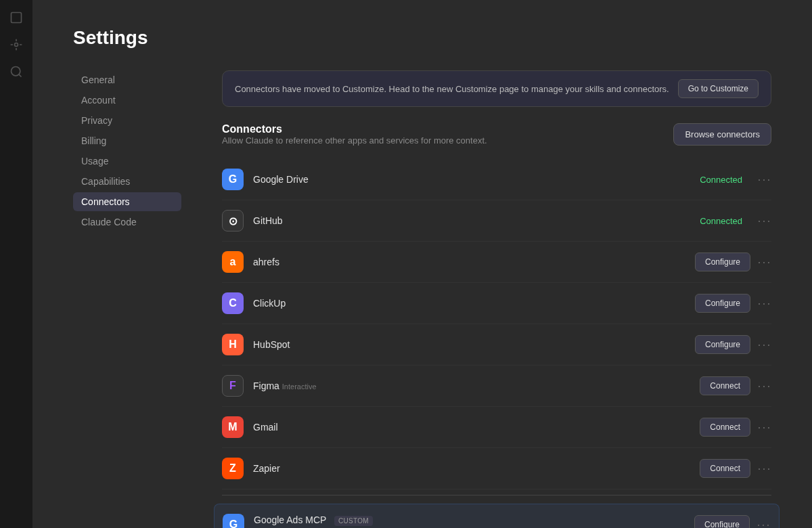Click the Interactive label next to Figma
Screen dimensions: 812x528
click(299, 387)
